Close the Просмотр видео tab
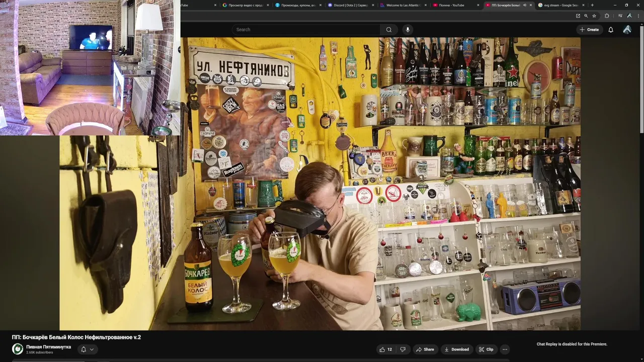 tap(268, 5)
